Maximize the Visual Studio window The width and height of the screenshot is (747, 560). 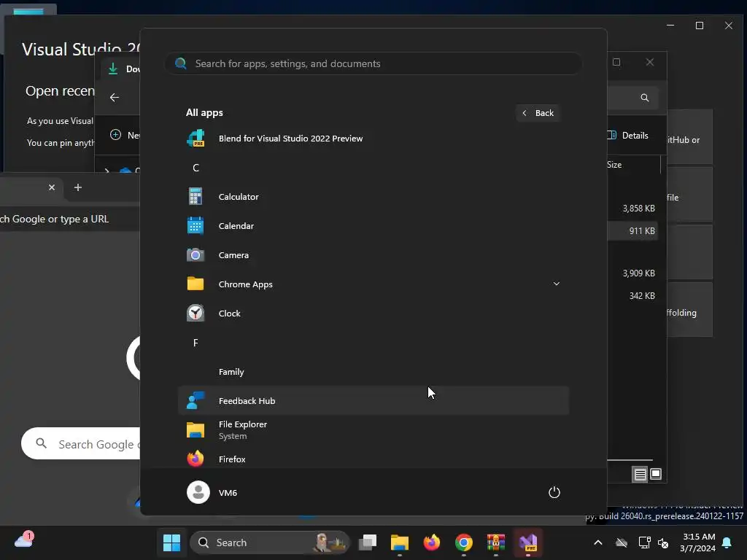point(700,26)
